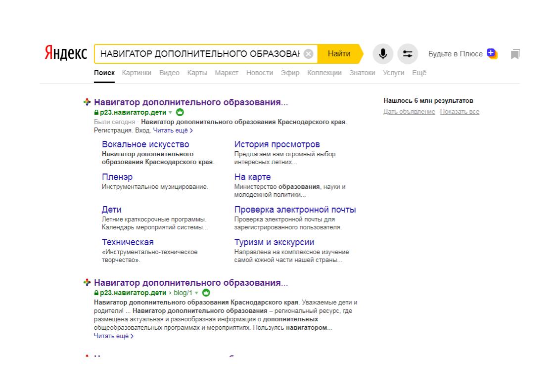Open the Коллекции tab

[x=324, y=73]
